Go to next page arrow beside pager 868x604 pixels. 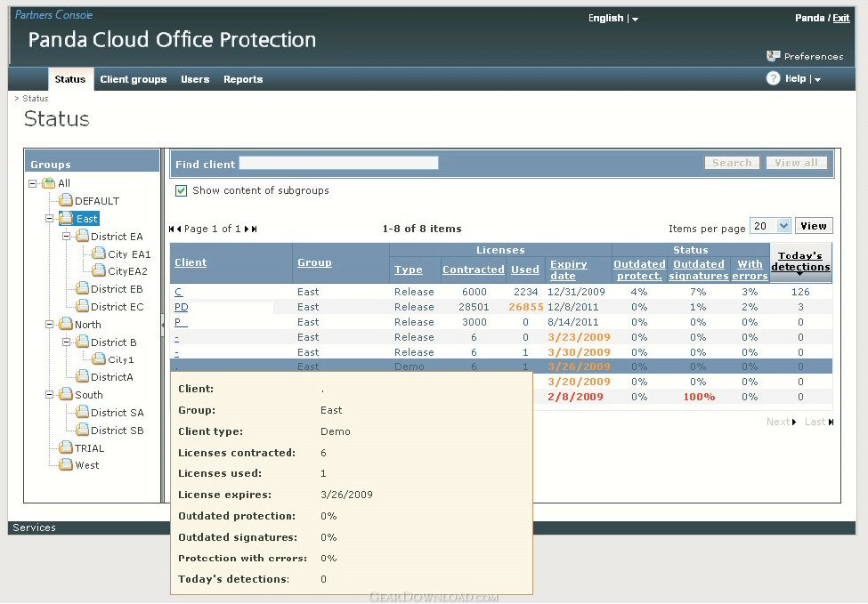point(247,229)
